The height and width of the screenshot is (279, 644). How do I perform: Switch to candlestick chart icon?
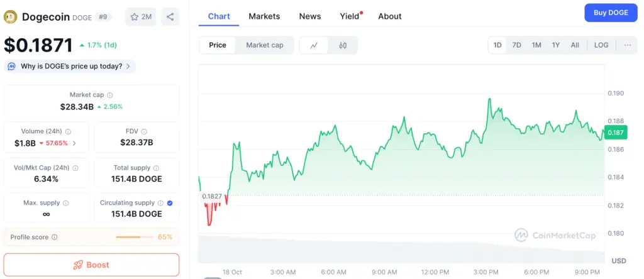[343, 45]
